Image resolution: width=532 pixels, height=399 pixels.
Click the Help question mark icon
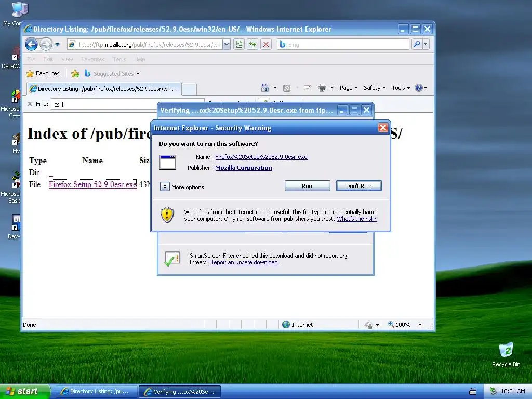419,88
